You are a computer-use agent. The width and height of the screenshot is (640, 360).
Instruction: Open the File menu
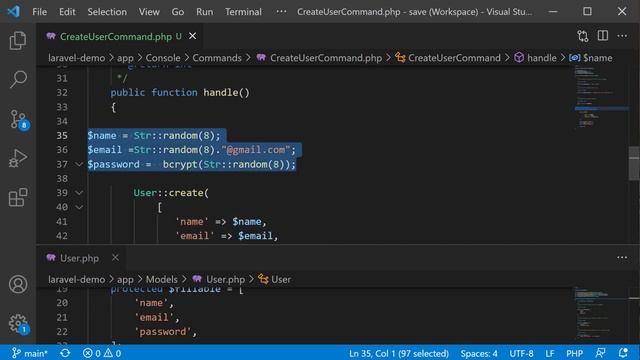pos(40,12)
